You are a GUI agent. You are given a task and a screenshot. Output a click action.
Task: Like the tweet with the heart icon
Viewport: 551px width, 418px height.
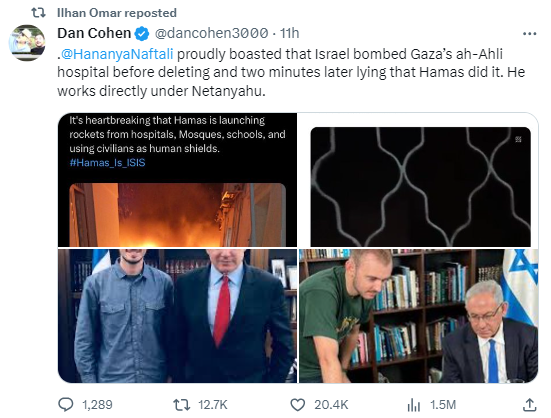[x=298, y=405]
